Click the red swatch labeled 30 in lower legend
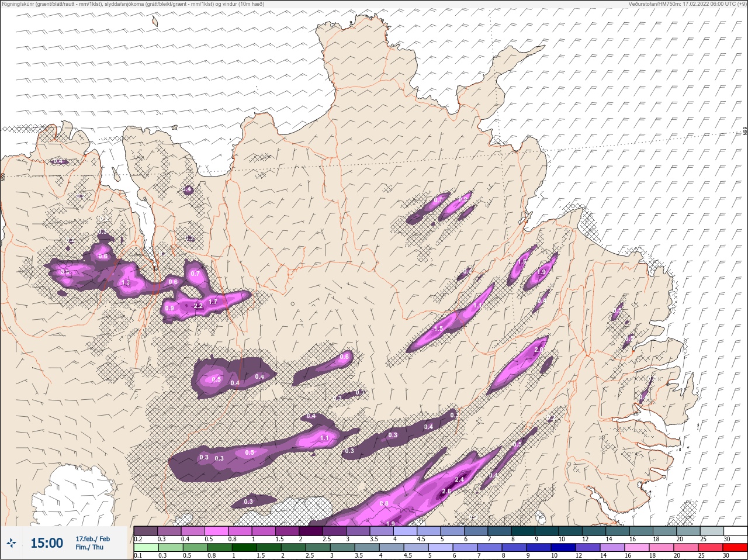This screenshot has height=560, width=748. point(735,548)
